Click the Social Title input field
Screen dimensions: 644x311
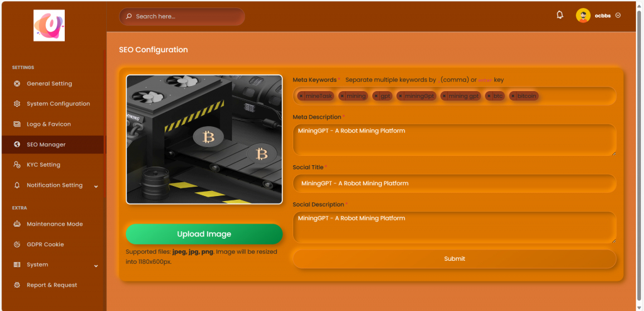(454, 183)
